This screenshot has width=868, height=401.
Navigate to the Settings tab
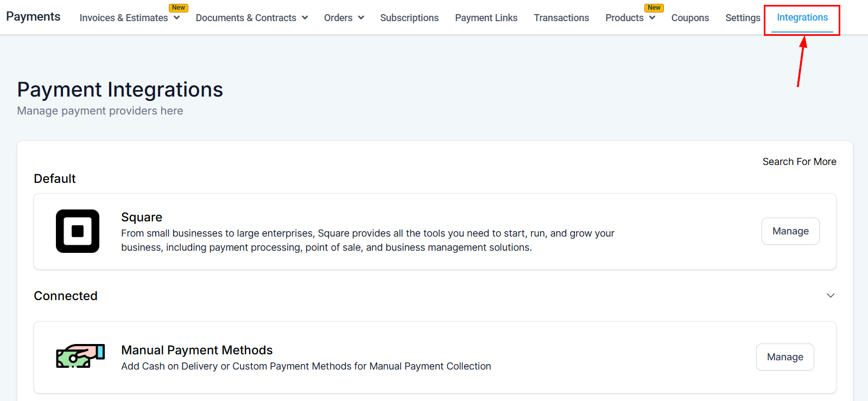(x=743, y=18)
